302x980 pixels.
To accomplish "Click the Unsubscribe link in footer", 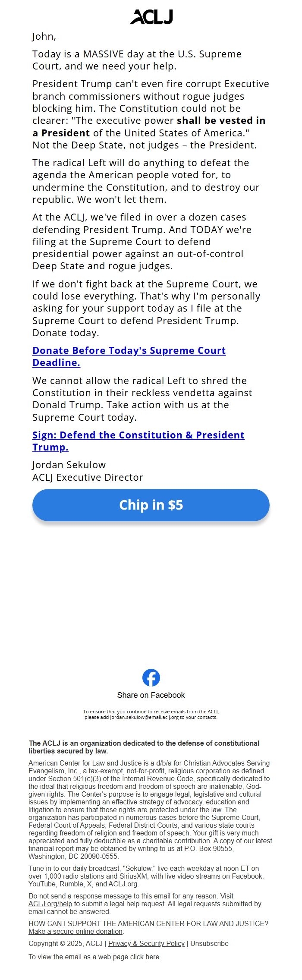I will click(x=209, y=943).
